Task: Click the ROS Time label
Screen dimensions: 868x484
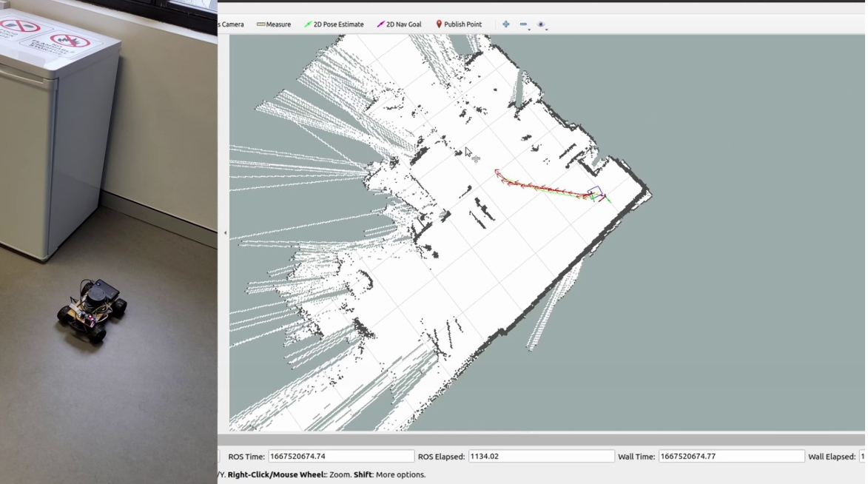Action: click(x=246, y=457)
